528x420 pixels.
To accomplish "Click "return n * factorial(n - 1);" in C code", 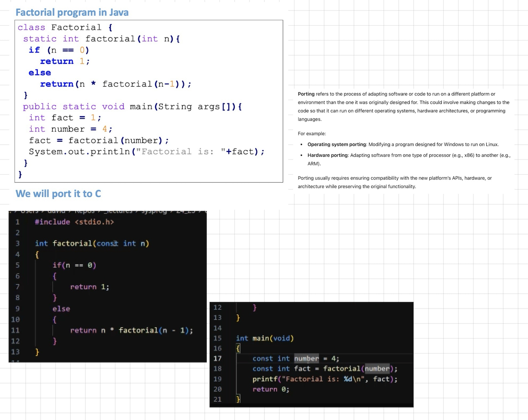I will tap(132, 330).
